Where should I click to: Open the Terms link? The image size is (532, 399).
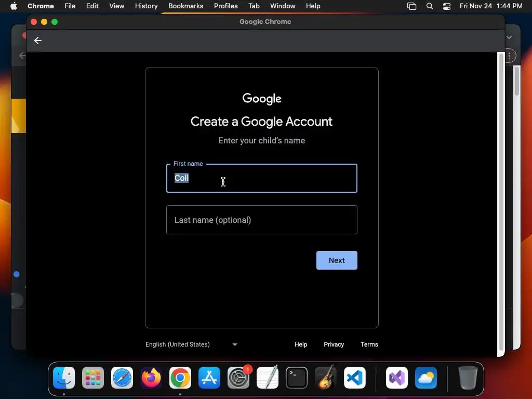(x=369, y=344)
